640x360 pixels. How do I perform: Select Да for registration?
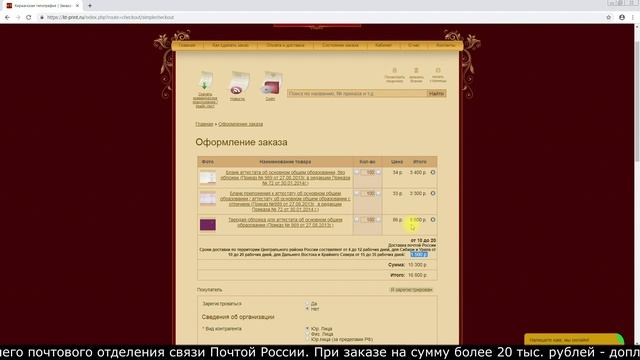307,304
